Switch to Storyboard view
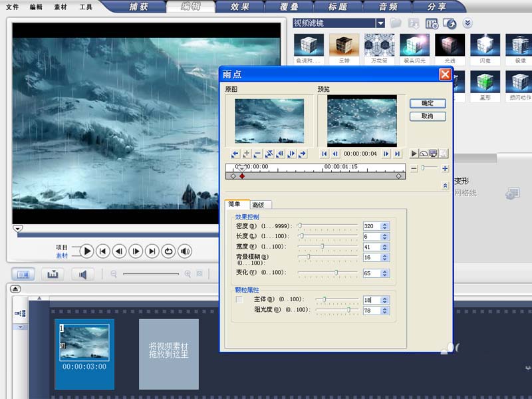The width and height of the screenshot is (532, 399). [23, 275]
